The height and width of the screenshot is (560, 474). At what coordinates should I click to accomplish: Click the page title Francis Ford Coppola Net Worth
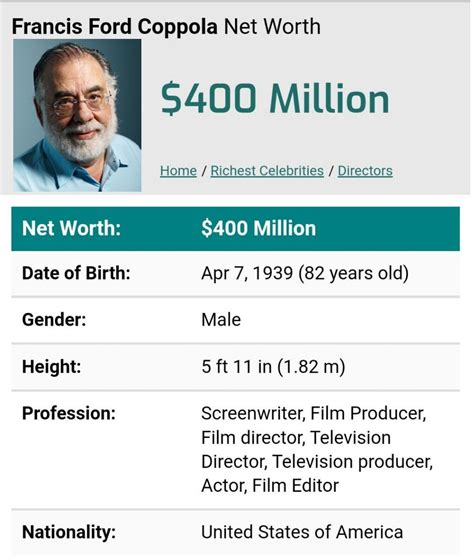166,26
